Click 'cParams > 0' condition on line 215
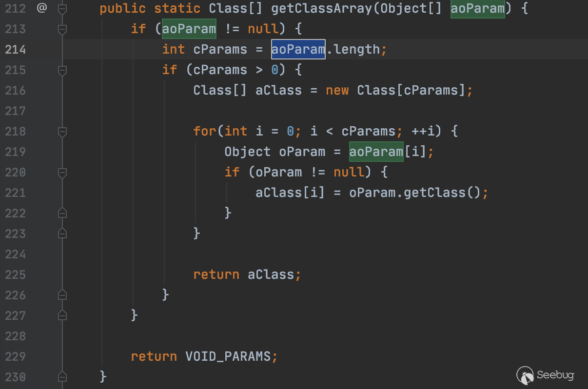Screen dimensions: 588x389 236,70
